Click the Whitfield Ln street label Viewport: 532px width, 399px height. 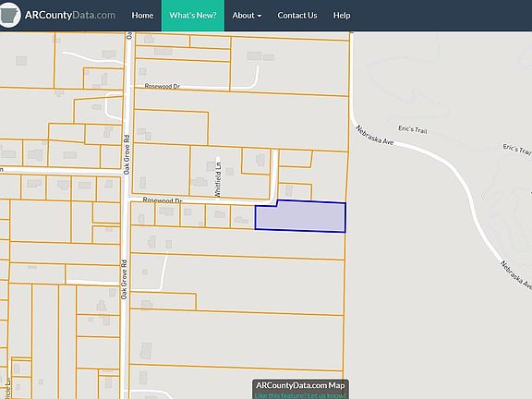tap(218, 179)
